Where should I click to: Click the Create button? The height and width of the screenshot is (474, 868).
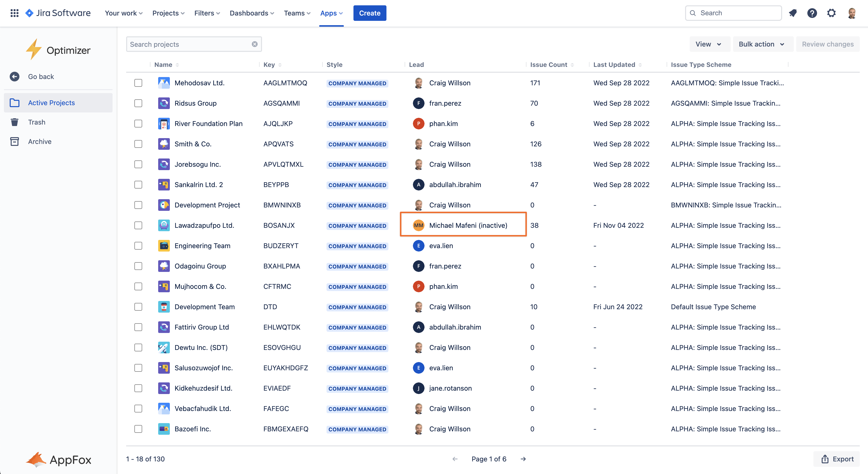tap(370, 13)
